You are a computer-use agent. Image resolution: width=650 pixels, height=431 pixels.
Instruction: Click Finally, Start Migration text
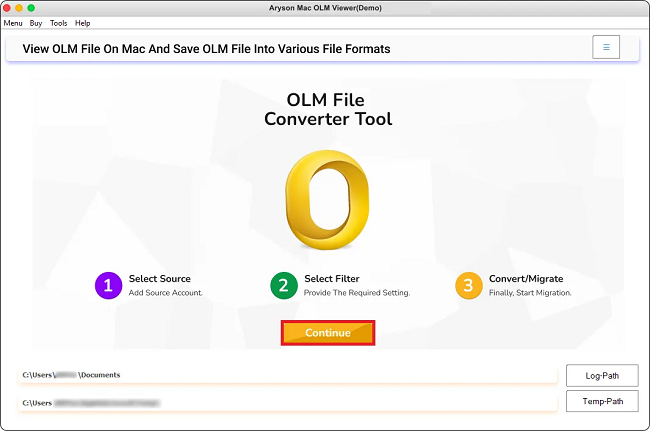530,293
